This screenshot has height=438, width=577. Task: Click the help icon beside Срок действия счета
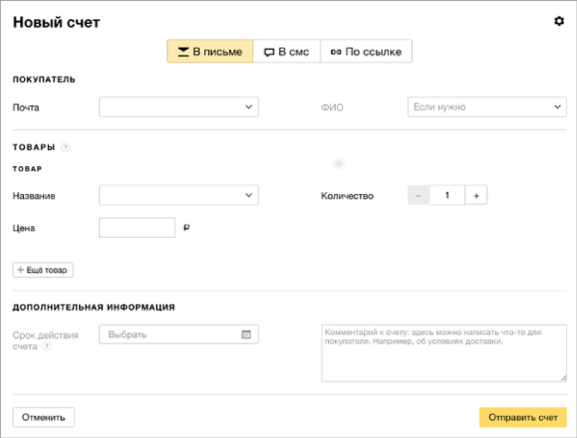pos(47,346)
